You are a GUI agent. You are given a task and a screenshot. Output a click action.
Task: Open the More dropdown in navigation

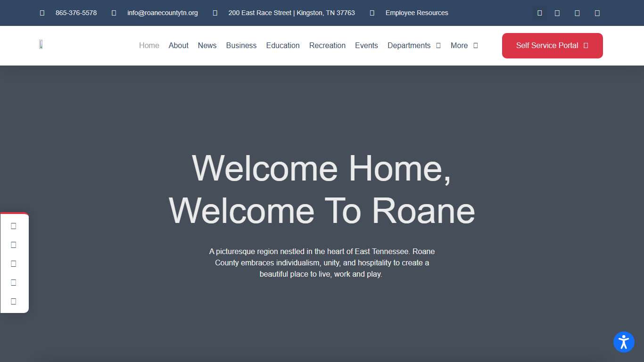point(464,46)
